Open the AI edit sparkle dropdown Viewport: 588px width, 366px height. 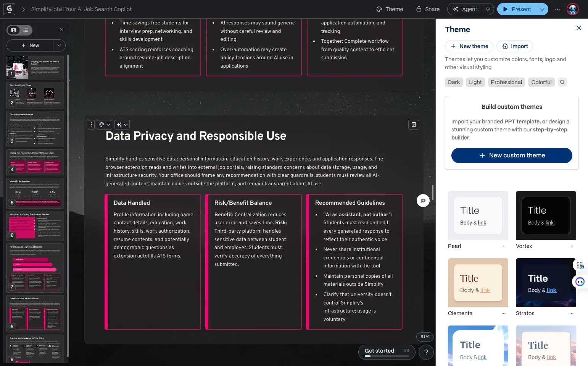click(x=122, y=125)
